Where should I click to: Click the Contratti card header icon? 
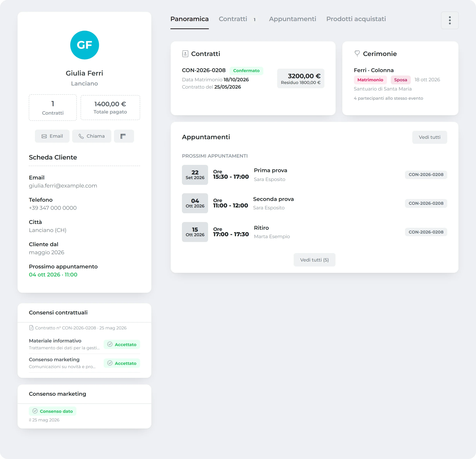click(x=185, y=54)
